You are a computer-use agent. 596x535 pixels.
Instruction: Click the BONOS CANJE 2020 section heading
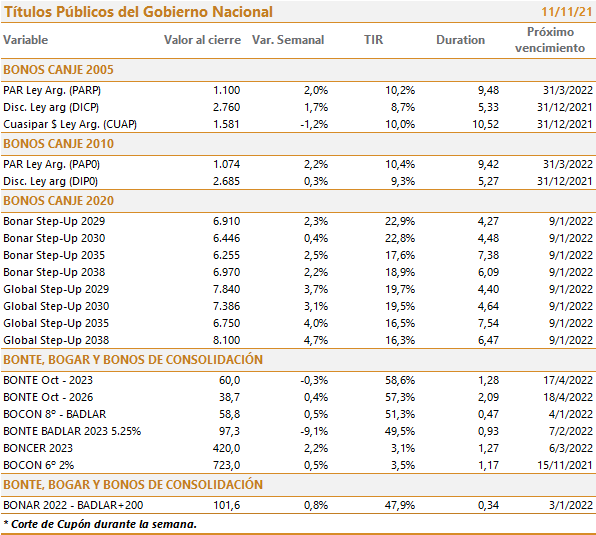click(59, 201)
